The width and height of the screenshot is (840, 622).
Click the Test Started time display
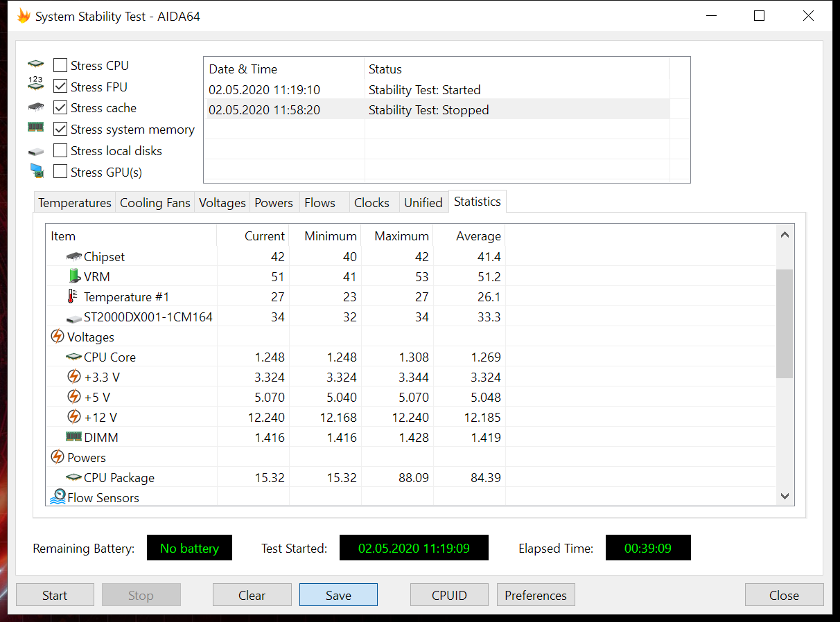pyautogui.click(x=414, y=548)
